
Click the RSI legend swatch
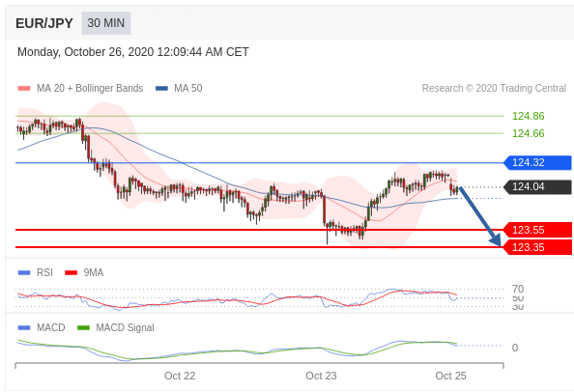point(24,273)
